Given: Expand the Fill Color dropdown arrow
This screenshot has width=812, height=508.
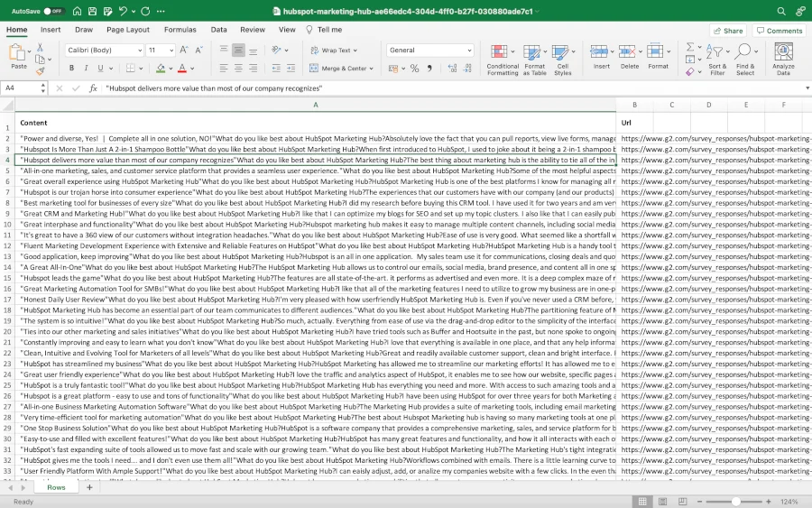Looking at the screenshot, I should (171, 69).
